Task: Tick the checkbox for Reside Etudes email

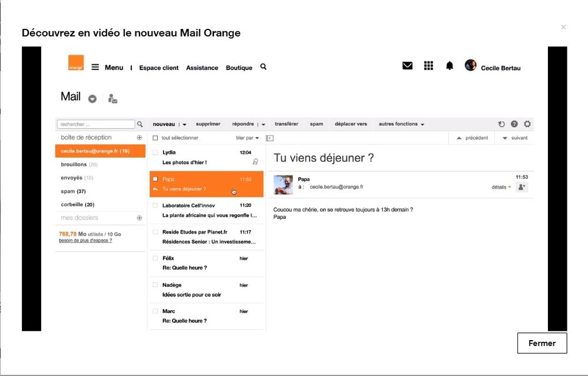Action: (x=156, y=232)
